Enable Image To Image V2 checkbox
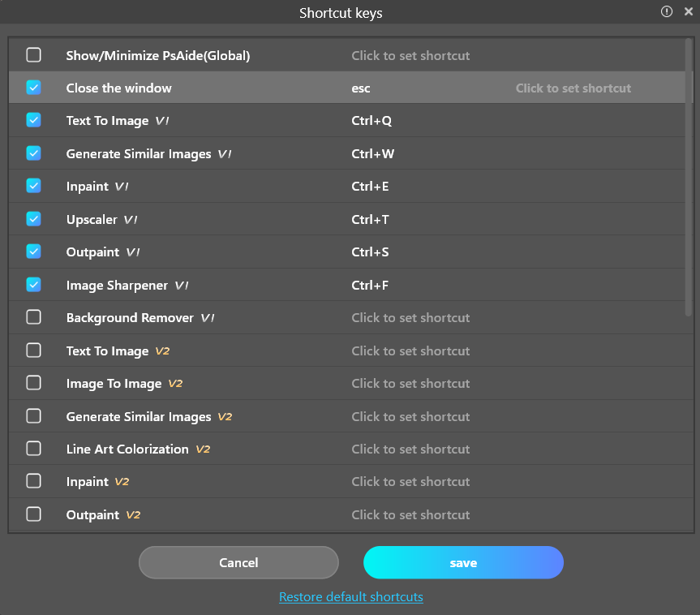 (33, 383)
